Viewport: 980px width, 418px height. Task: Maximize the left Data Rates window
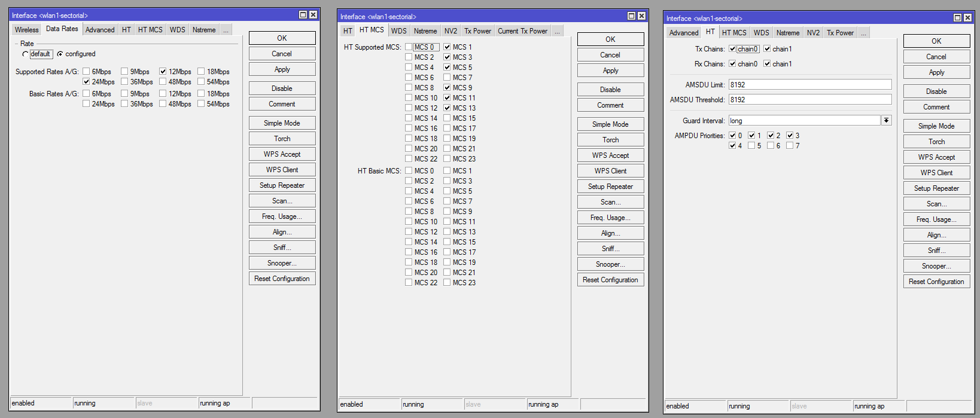point(303,15)
